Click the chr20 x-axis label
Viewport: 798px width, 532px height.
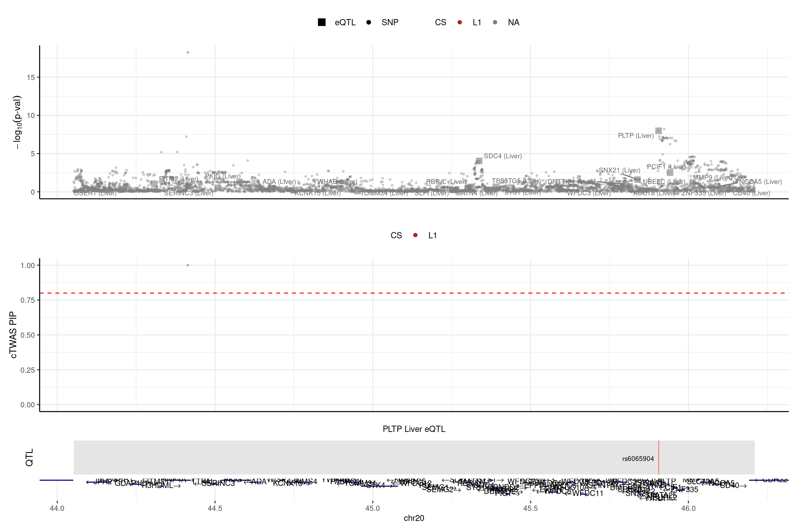coord(414,518)
